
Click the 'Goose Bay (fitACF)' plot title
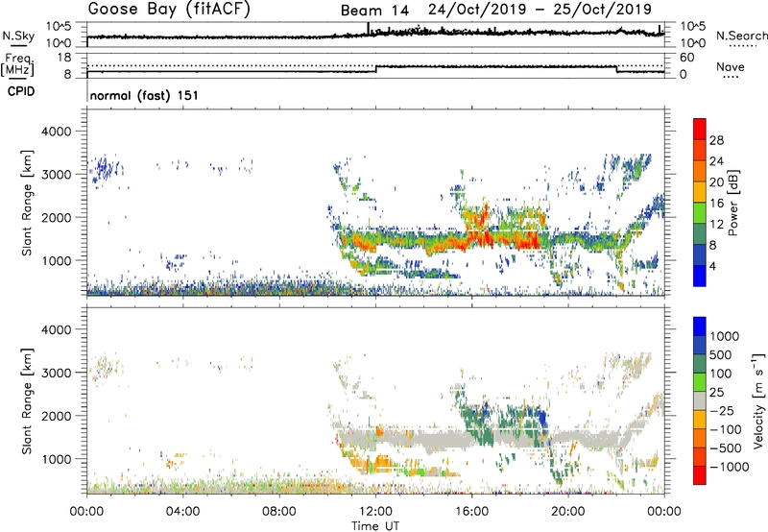169,9
